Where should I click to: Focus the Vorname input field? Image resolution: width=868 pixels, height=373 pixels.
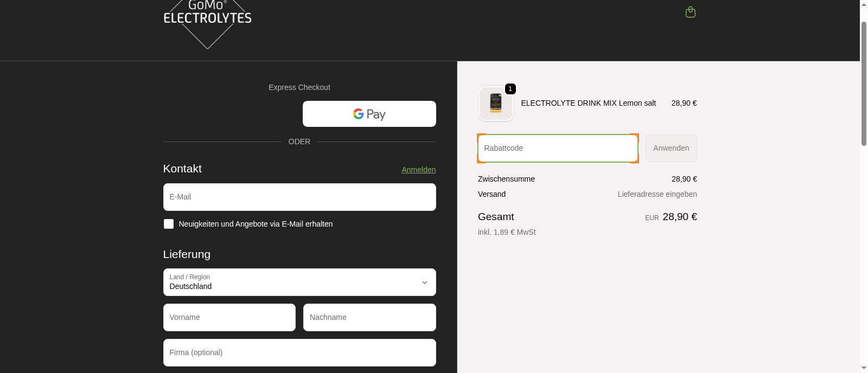[x=229, y=317]
